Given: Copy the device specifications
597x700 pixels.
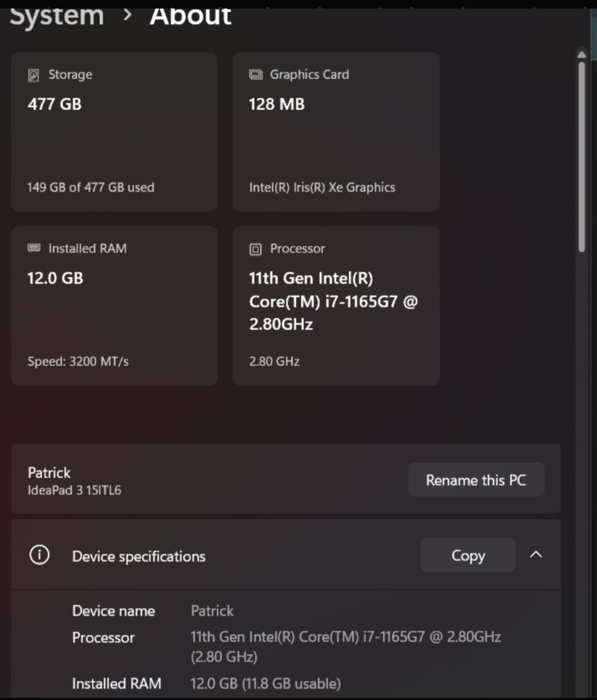Looking at the screenshot, I should (x=467, y=555).
